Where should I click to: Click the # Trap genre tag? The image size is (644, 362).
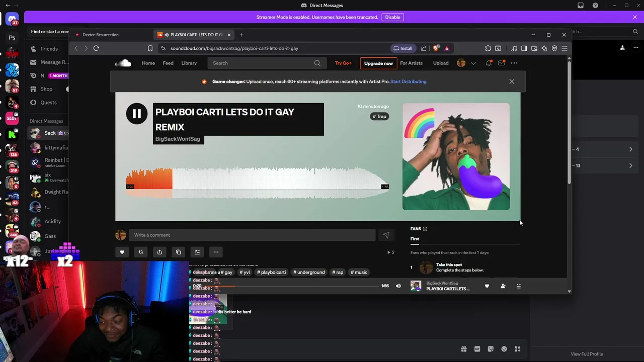tap(380, 116)
